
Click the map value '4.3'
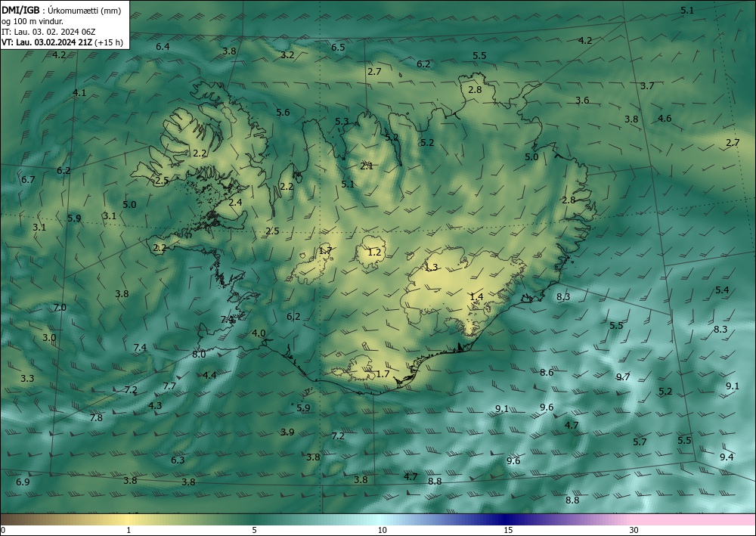(x=155, y=405)
